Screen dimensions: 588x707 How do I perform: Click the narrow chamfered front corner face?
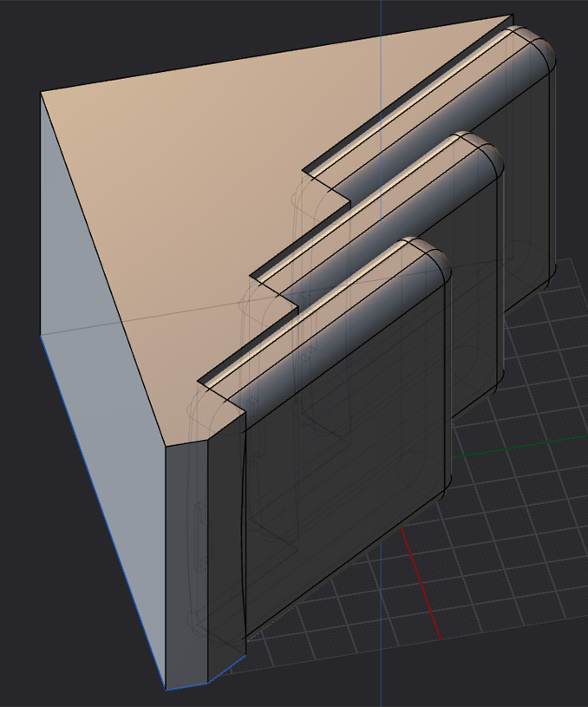[186, 564]
